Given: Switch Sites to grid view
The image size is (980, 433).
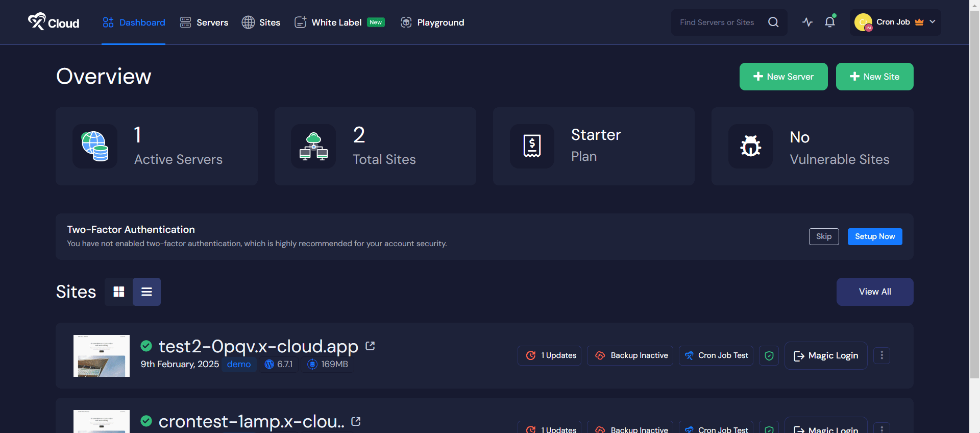Looking at the screenshot, I should point(119,292).
